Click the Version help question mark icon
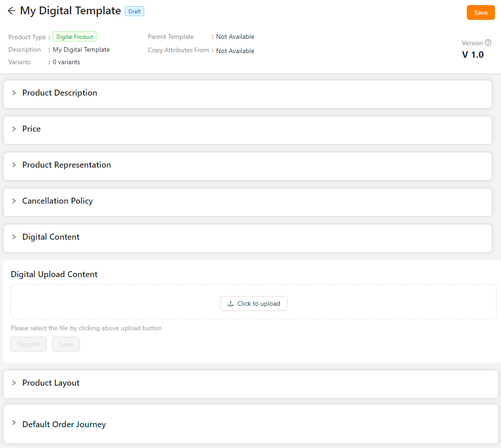The height and width of the screenshot is (448, 501). (x=488, y=42)
